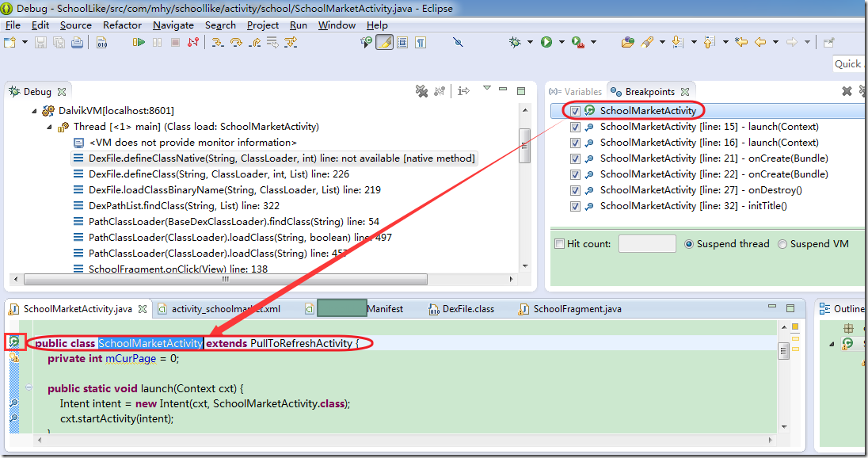The width and height of the screenshot is (868, 458).
Task: Resume execution with the Resume button
Action: coord(139,42)
